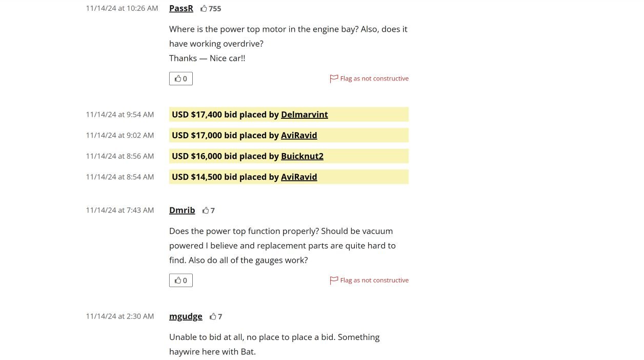This screenshot has height=360, width=644.
Task: Click thumbs-up icon next to mgudge's name
Action: (213, 316)
